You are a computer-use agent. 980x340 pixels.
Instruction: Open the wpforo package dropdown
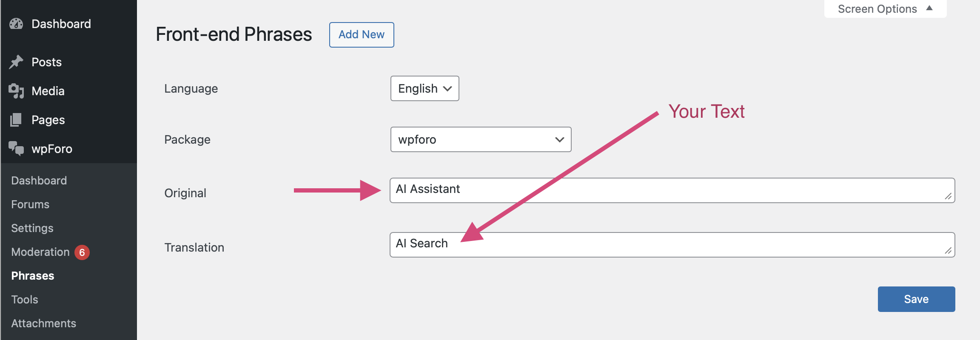pos(481,139)
